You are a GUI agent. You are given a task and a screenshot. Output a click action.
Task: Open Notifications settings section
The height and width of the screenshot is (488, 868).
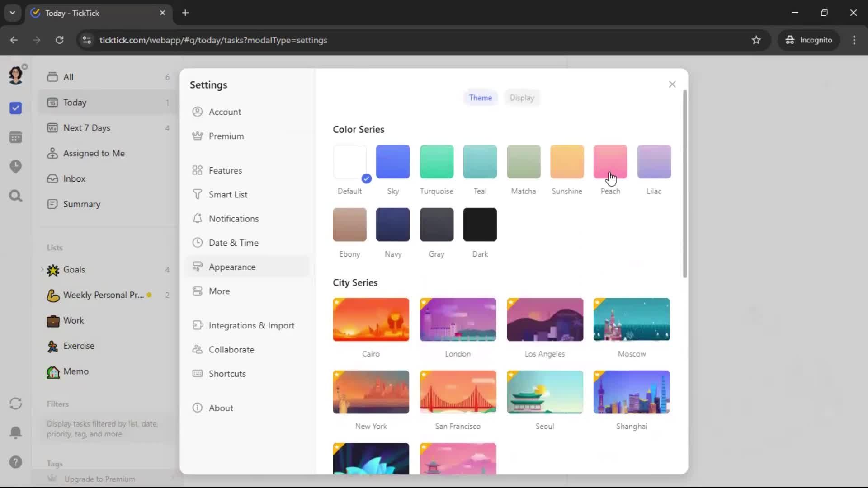233,219
